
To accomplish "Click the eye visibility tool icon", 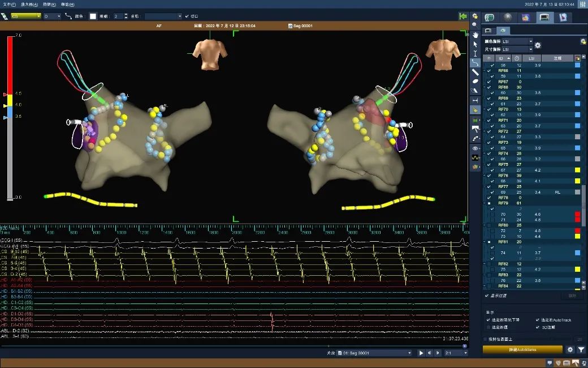I will 475,148.
